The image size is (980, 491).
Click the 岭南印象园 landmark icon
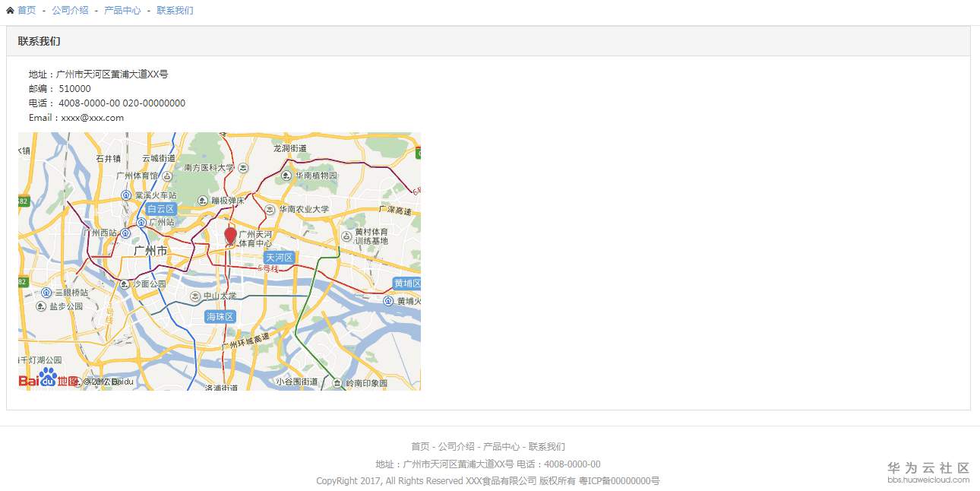pos(337,383)
